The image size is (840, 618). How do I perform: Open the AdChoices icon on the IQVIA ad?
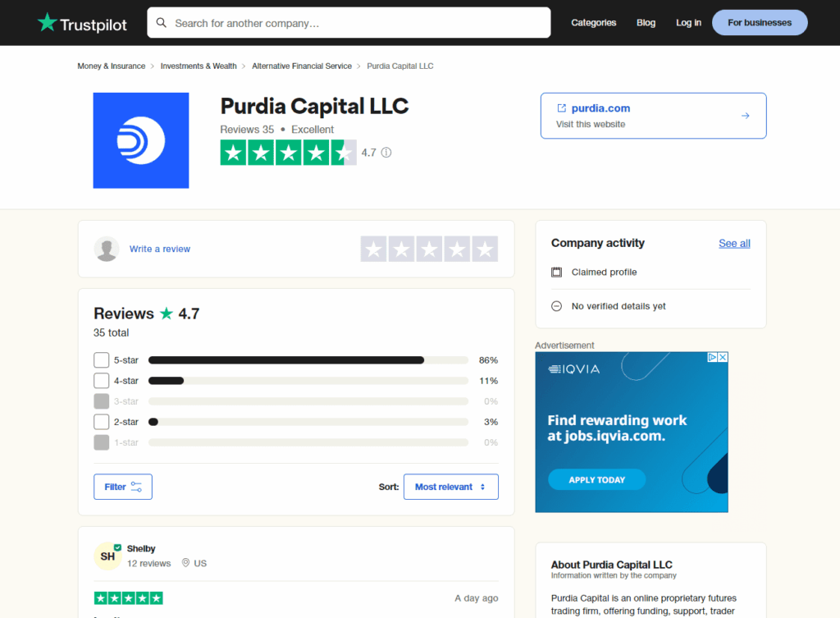coord(713,357)
